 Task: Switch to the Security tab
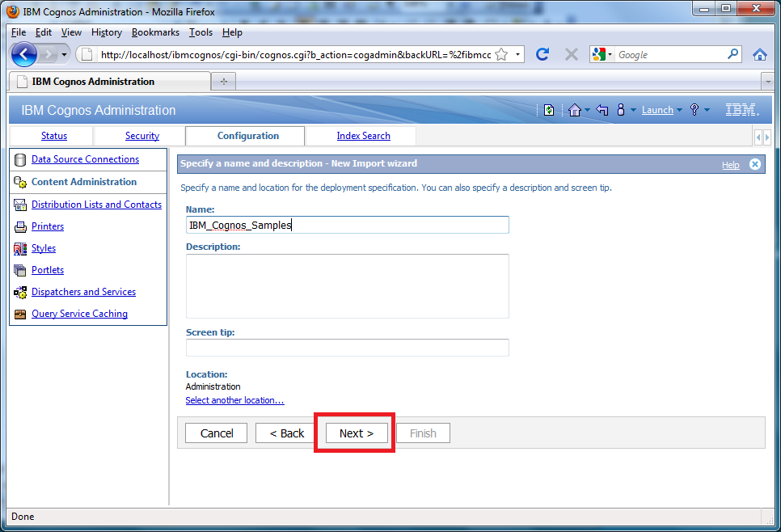pyautogui.click(x=142, y=136)
